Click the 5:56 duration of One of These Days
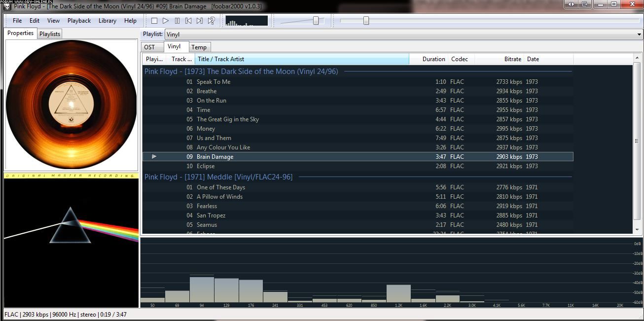The image size is (644, 321). pyautogui.click(x=441, y=187)
